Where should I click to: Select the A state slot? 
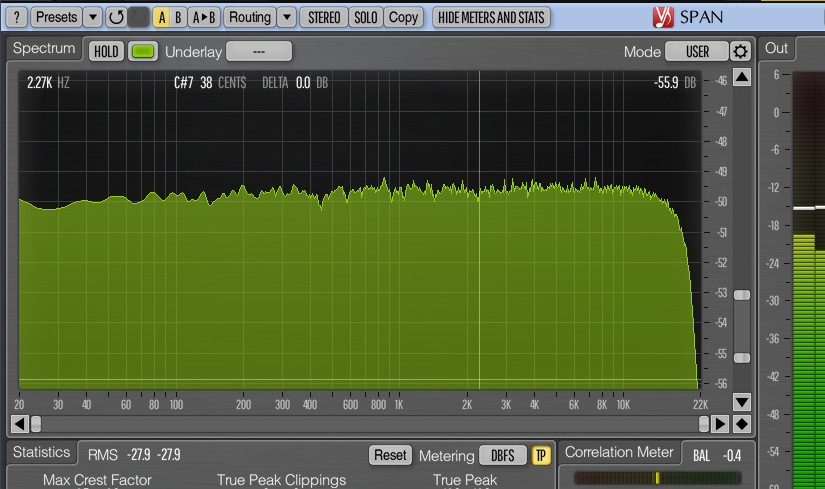162,17
